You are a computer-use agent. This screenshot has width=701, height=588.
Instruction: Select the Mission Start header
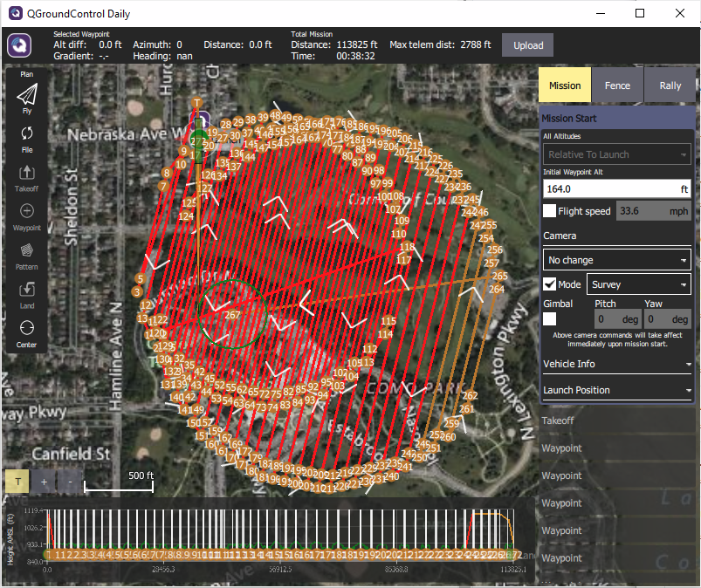pyautogui.click(x=617, y=119)
